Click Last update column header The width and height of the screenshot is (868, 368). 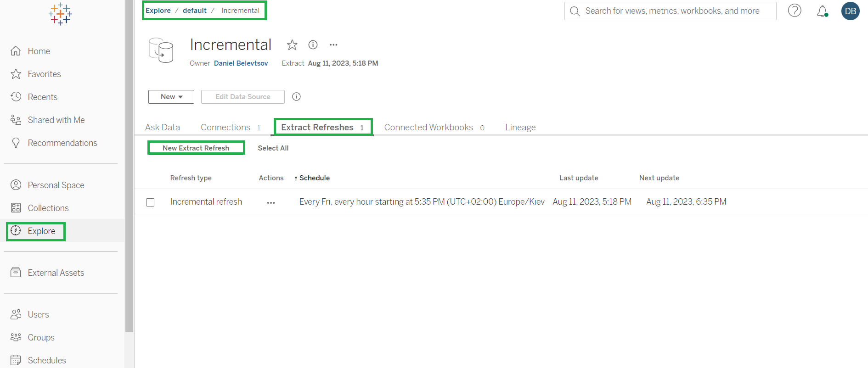[x=579, y=178]
